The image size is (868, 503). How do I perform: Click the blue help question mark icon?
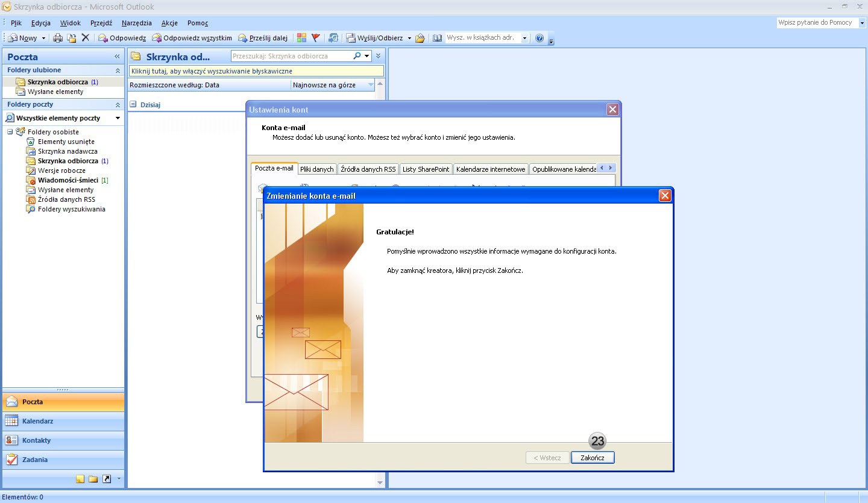point(539,38)
